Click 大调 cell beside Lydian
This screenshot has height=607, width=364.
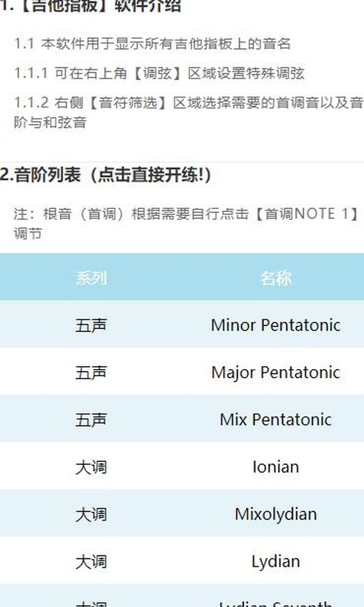[x=91, y=562]
